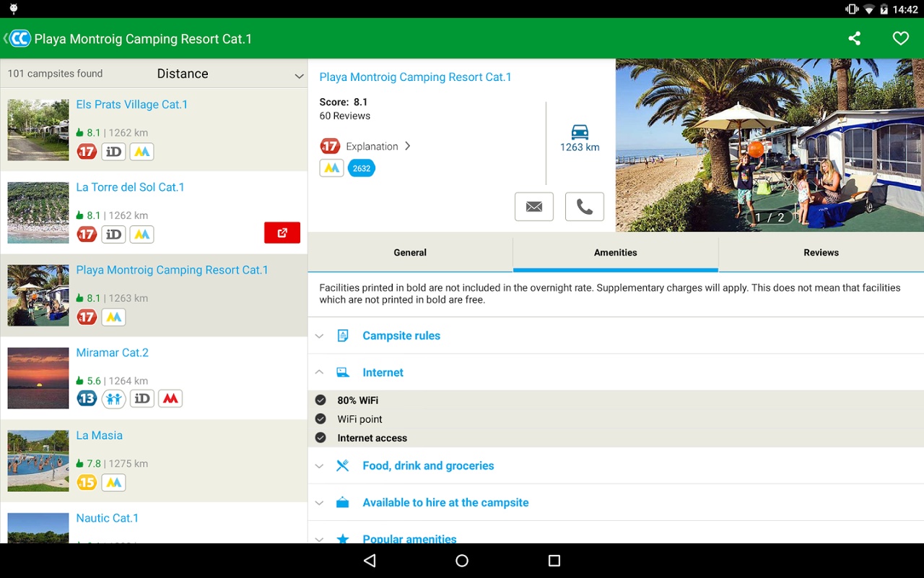The image size is (924, 578).
Task: Open Nautic Cat.1 listing
Action: tap(154, 523)
